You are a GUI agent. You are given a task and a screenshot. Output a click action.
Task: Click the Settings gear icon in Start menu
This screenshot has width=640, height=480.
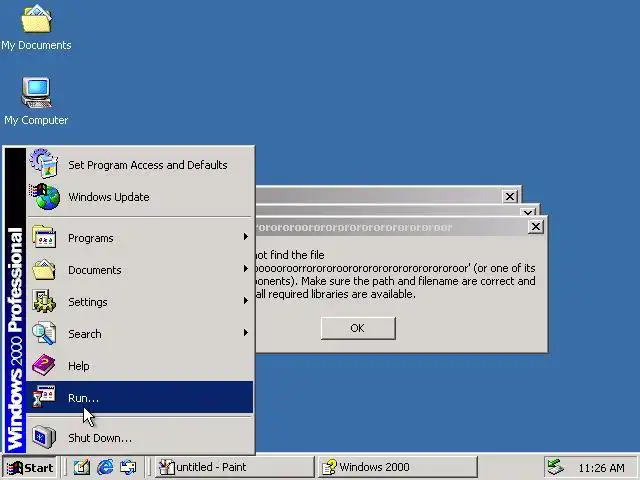click(x=44, y=301)
